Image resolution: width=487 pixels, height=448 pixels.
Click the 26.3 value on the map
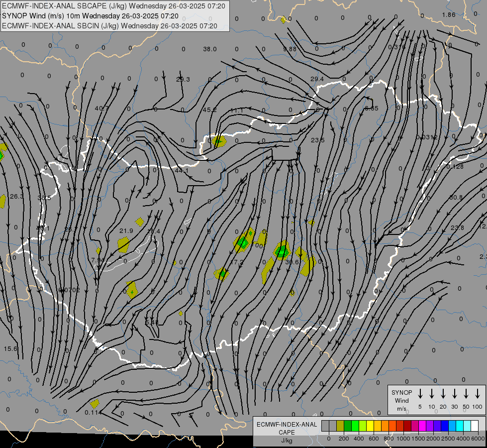[17, 197]
